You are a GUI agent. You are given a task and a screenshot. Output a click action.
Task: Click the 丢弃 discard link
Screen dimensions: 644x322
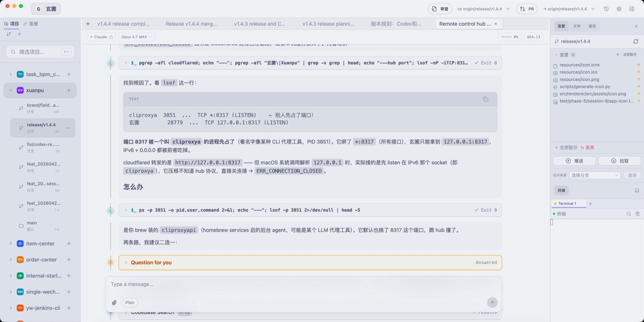(x=589, y=147)
